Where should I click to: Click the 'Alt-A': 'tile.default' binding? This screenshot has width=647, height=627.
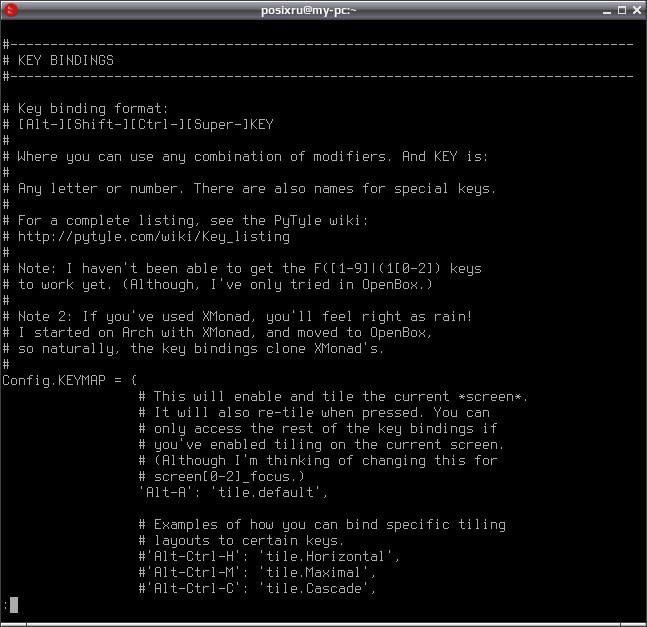pyautogui.click(x=233, y=493)
